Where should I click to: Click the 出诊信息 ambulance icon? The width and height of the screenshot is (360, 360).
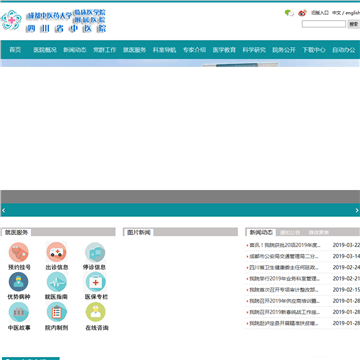56,252
